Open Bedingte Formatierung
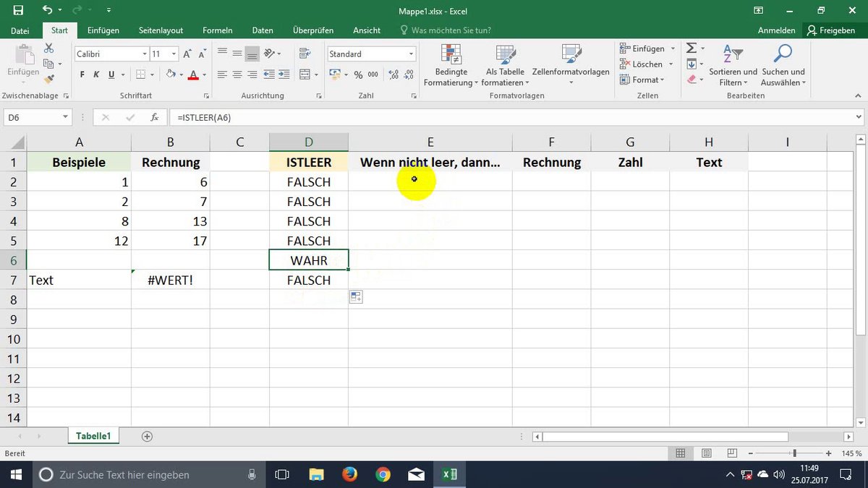The image size is (868, 488). click(x=451, y=65)
